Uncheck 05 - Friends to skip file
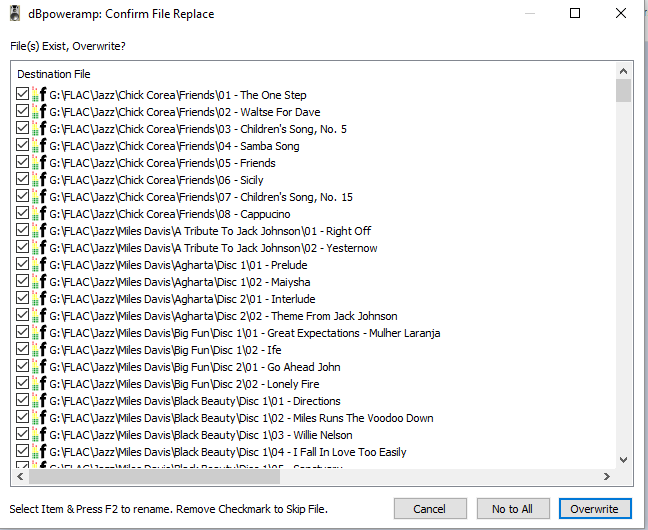Viewport: 648px width, 530px height. pyautogui.click(x=22, y=163)
